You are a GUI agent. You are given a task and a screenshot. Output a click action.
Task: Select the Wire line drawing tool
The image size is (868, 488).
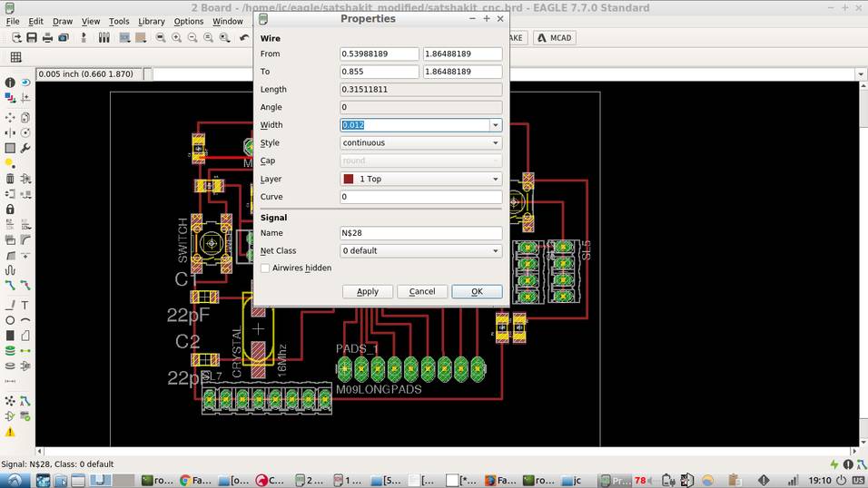pyautogui.click(x=10, y=305)
